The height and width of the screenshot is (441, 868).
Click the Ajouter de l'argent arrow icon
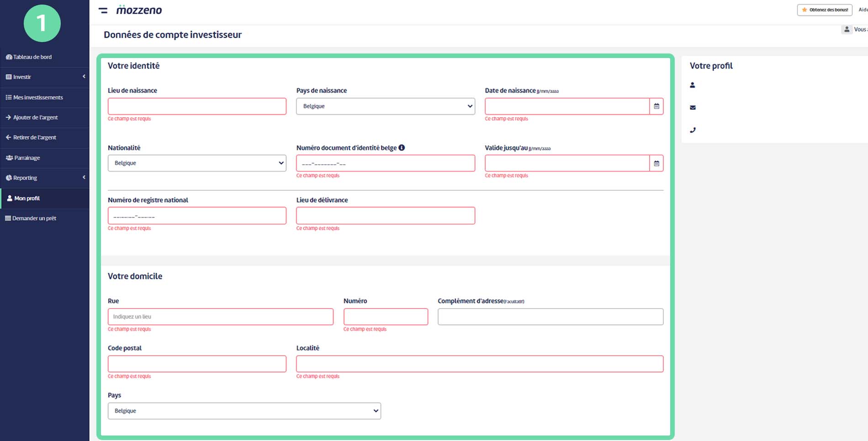pyautogui.click(x=8, y=117)
